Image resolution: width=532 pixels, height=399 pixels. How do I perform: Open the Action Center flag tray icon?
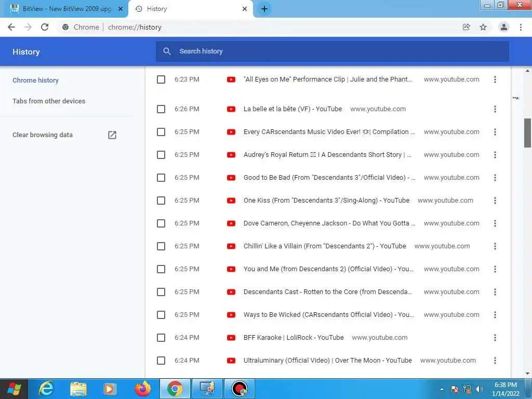(455, 389)
